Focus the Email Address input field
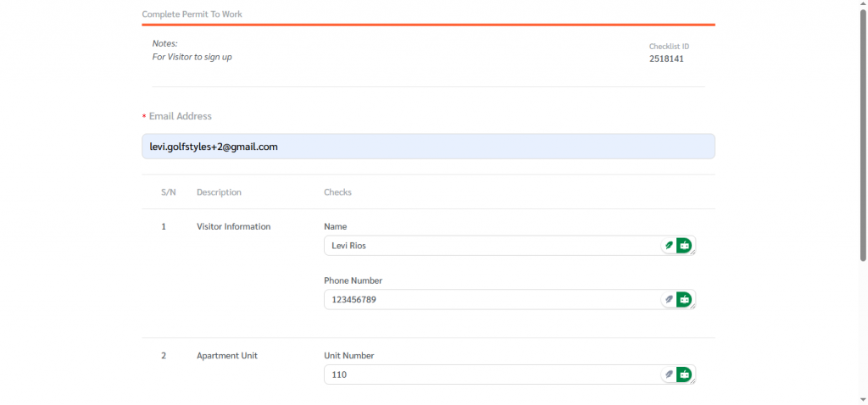868x405 pixels. 428,147
